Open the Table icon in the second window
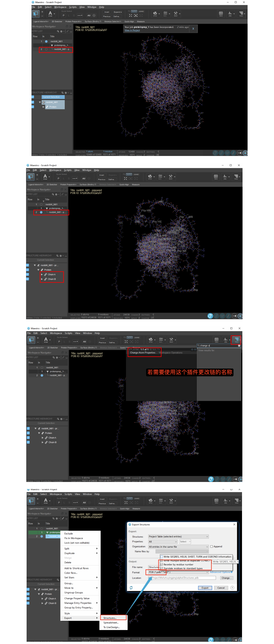 pyautogui.click(x=216, y=177)
